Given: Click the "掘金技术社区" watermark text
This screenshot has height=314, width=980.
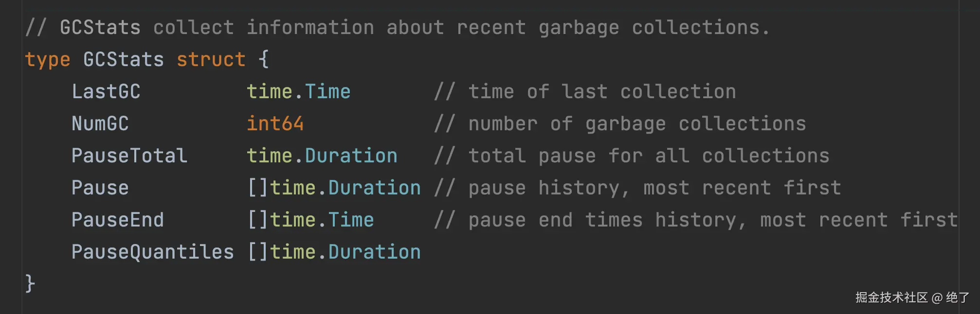Looking at the screenshot, I should coord(891,297).
